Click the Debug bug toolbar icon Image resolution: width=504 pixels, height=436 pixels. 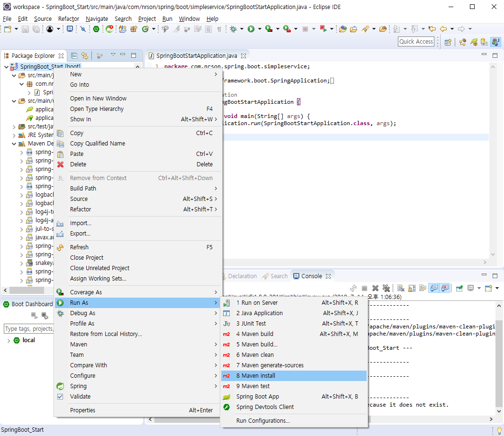[x=234, y=29]
